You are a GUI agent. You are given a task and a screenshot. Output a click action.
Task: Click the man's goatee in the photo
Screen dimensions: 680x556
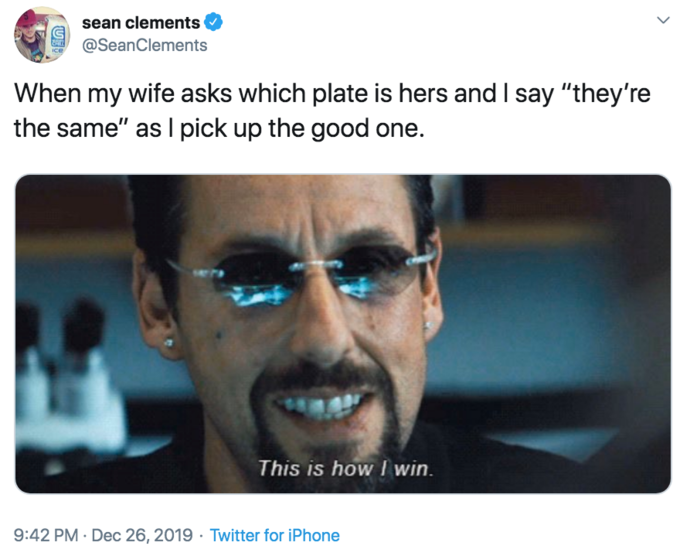(x=322, y=440)
